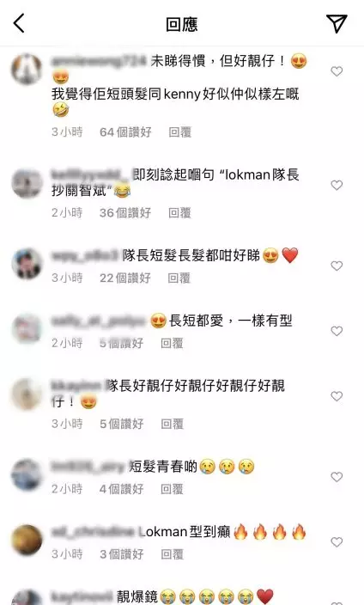Image resolution: width=364 pixels, height=605 pixels.
Task: Open avatar beside Lokman型到癲 comment
Action: tap(27, 540)
